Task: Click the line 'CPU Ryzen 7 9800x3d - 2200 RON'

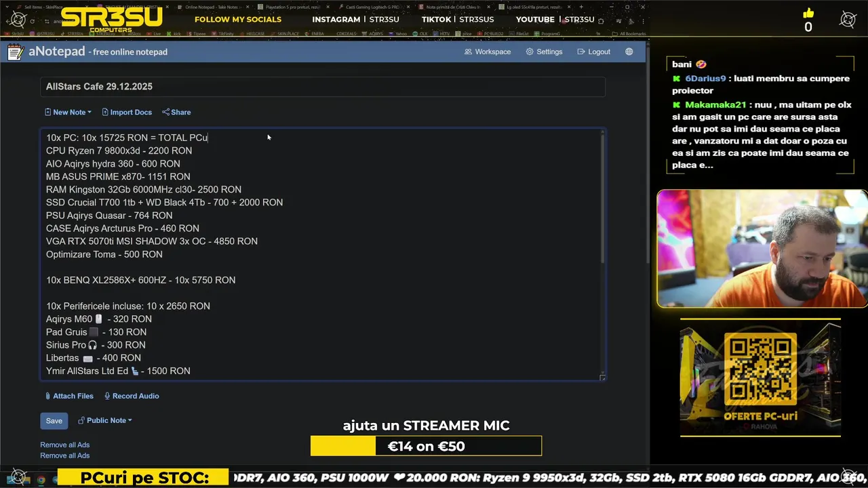Action: 119,150
